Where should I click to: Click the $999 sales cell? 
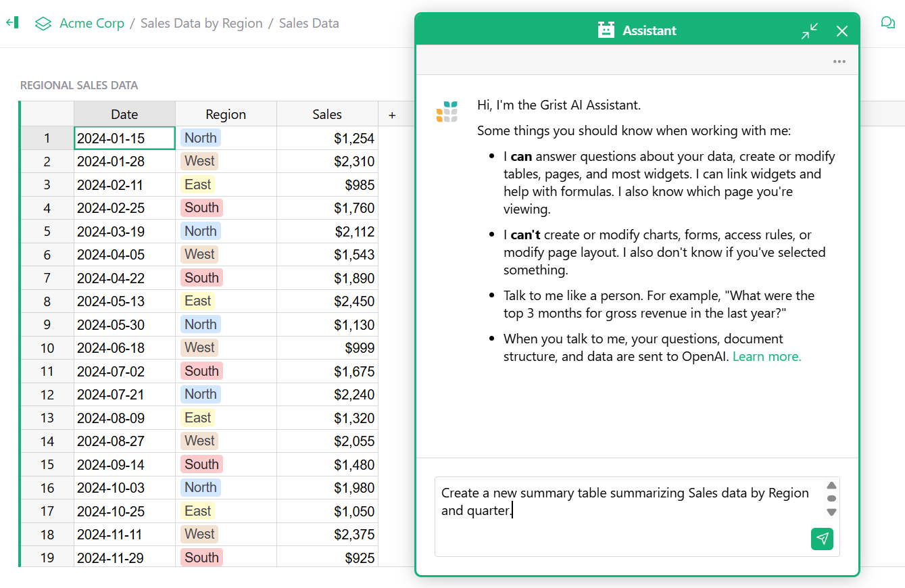[x=327, y=347]
